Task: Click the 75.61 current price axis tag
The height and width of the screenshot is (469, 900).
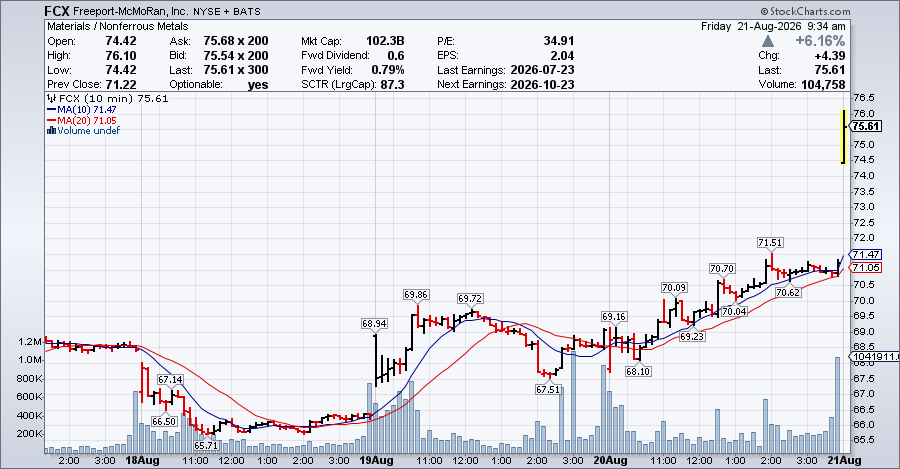Action: tap(866, 127)
